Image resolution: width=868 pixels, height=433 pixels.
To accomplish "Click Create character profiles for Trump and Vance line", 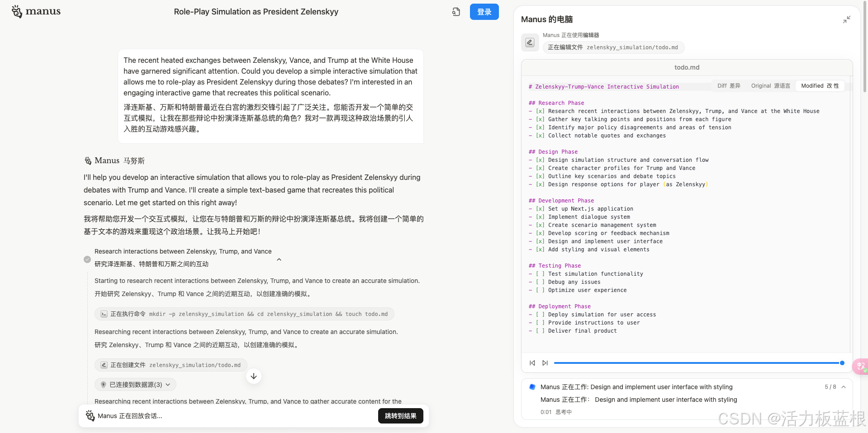I will 621,168.
